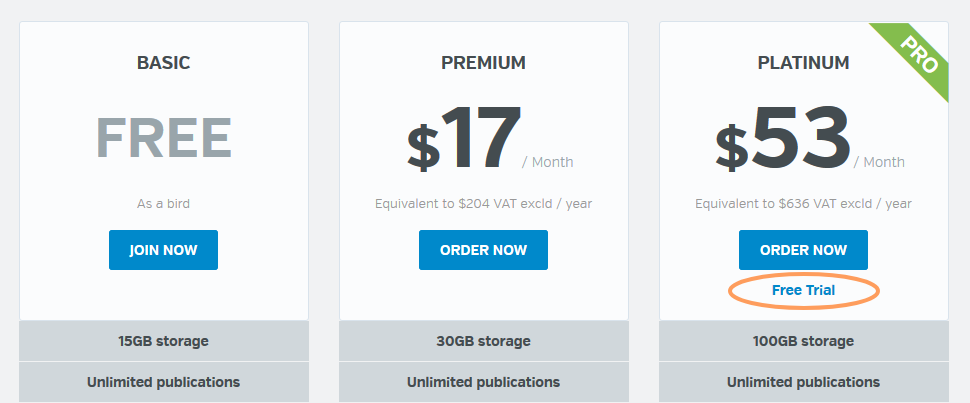Click the $53 per month price
Viewport: 970px width, 403px height.
click(x=809, y=139)
